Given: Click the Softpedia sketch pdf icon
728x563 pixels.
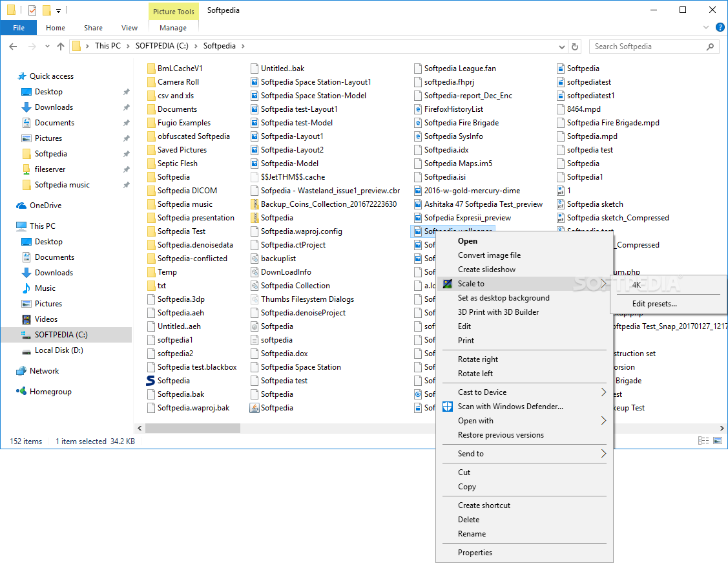Looking at the screenshot, I should (x=561, y=204).
